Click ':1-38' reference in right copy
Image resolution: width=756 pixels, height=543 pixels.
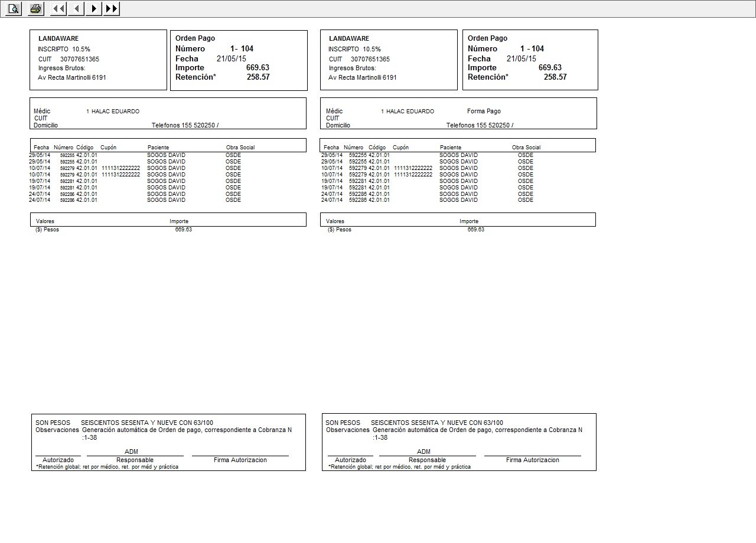380,437
